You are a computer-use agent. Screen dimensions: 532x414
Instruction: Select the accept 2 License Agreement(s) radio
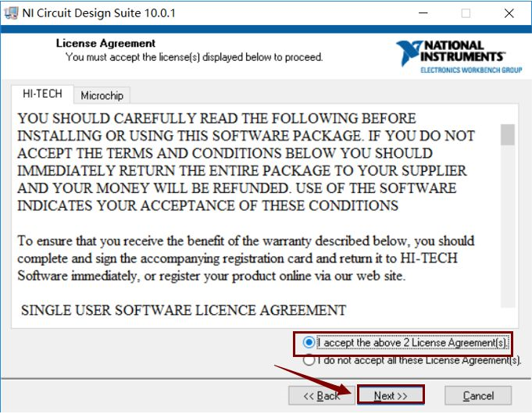click(309, 342)
